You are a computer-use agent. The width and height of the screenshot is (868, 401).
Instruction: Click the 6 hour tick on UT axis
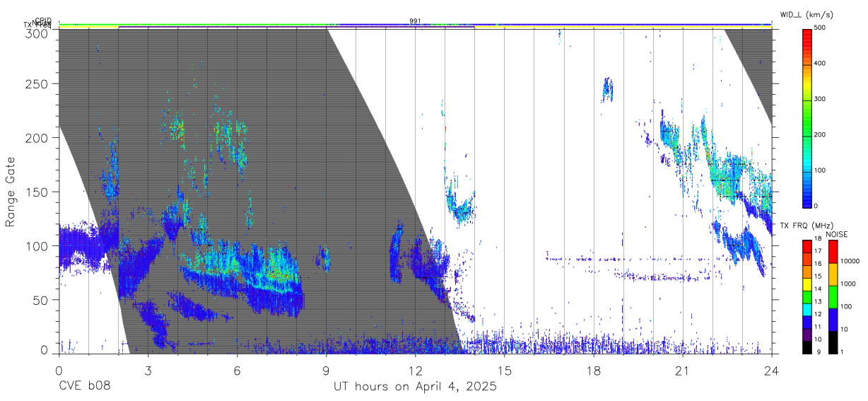[x=237, y=371]
